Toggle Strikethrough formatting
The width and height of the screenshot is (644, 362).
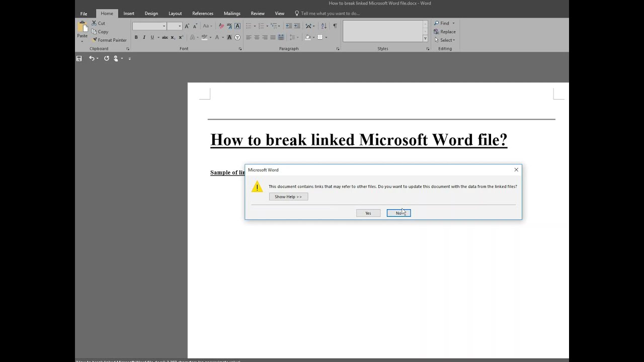click(165, 37)
